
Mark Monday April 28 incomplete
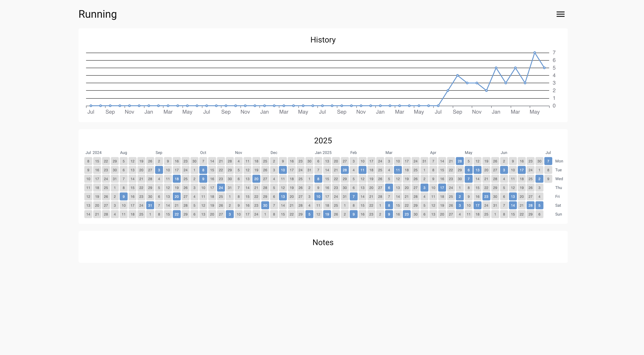click(x=459, y=161)
